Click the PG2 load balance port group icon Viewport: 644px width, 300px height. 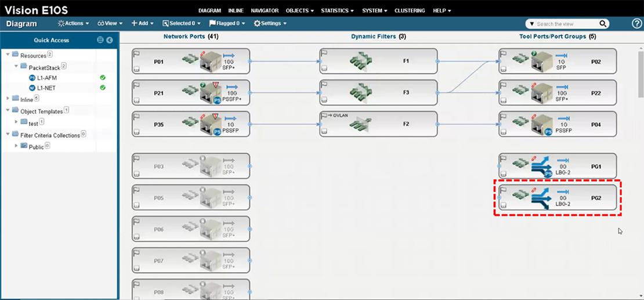click(x=541, y=198)
